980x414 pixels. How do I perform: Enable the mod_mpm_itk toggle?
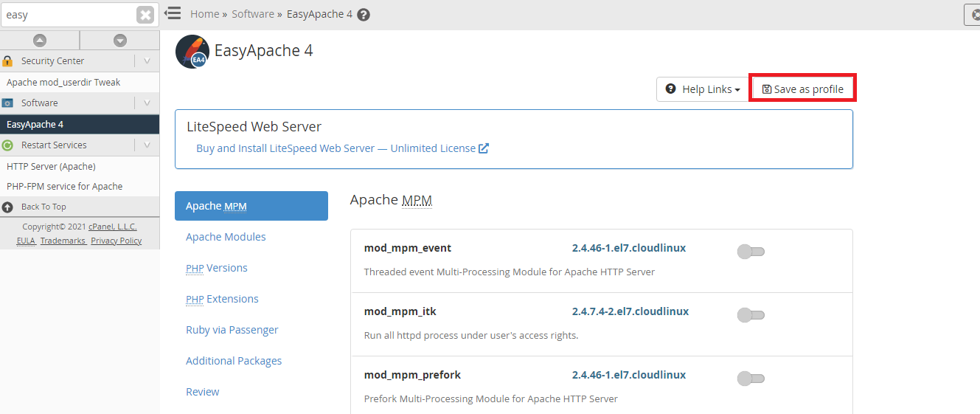tap(751, 315)
